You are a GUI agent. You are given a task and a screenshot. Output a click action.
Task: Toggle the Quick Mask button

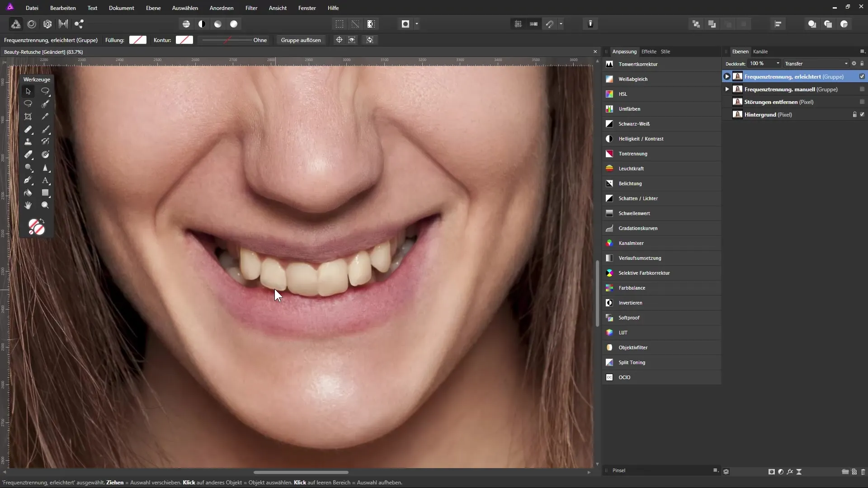(x=406, y=24)
